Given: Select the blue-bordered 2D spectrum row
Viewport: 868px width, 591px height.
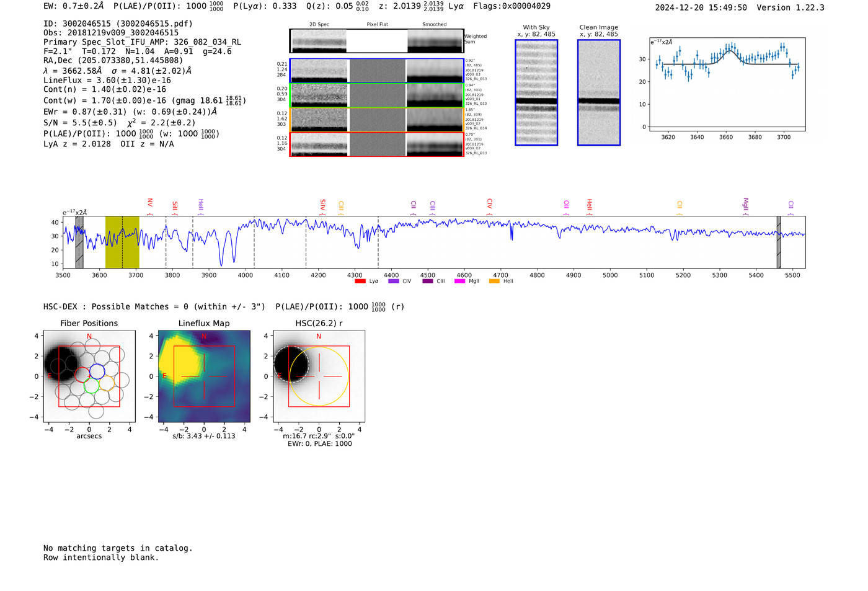Looking at the screenshot, I should pyautogui.click(x=376, y=71).
